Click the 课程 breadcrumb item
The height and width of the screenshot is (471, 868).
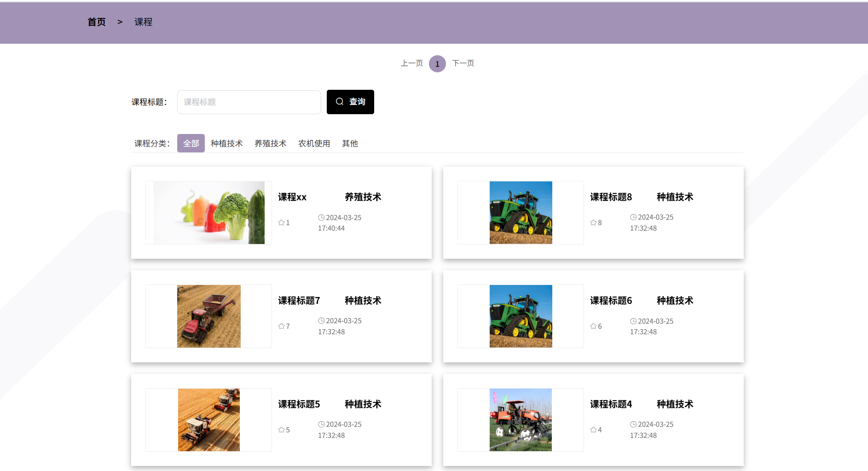[x=143, y=22]
